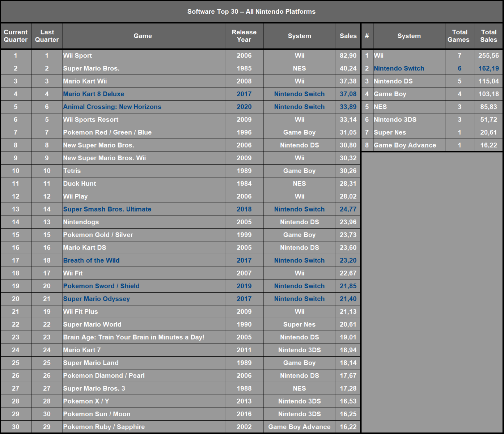Click 'Pokemon Sword / Shield' game name
504x434 pixels.
(101, 286)
